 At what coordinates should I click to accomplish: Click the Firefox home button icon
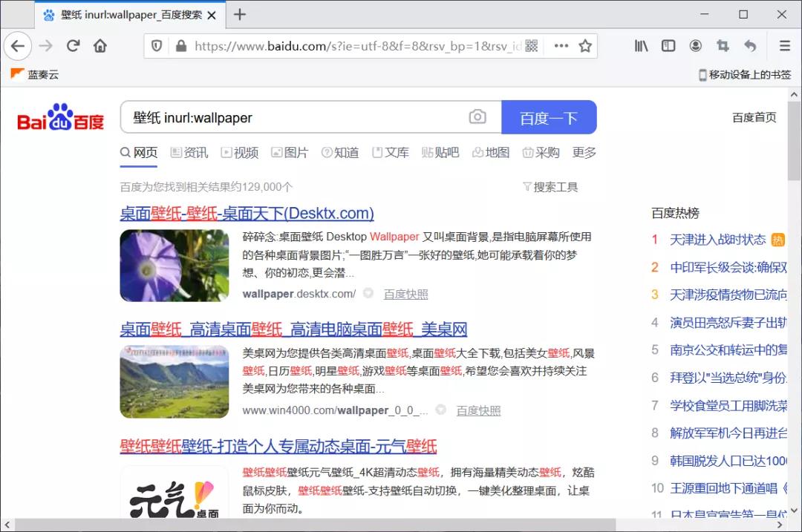point(100,45)
